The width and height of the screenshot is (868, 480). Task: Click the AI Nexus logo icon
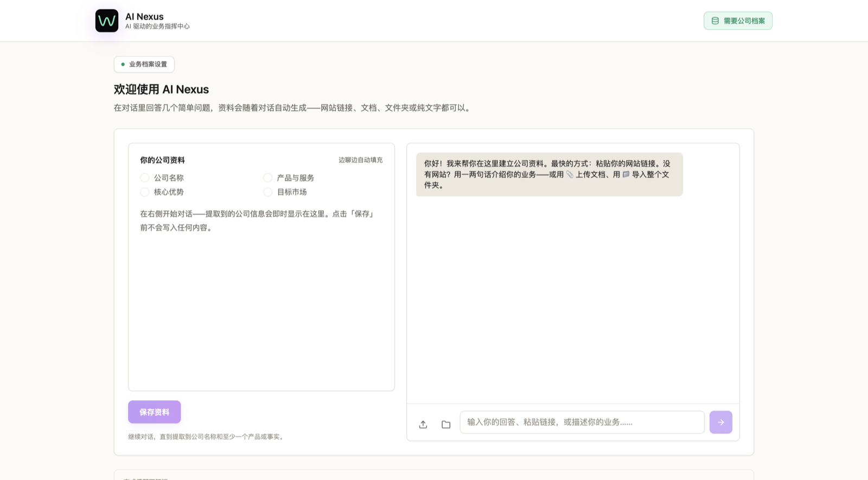coord(107,21)
